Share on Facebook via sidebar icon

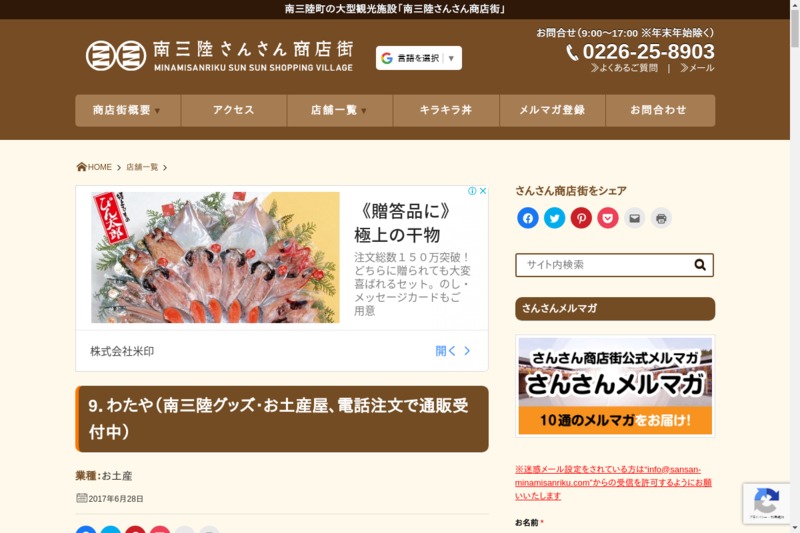pyautogui.click(x=528, y=218)
